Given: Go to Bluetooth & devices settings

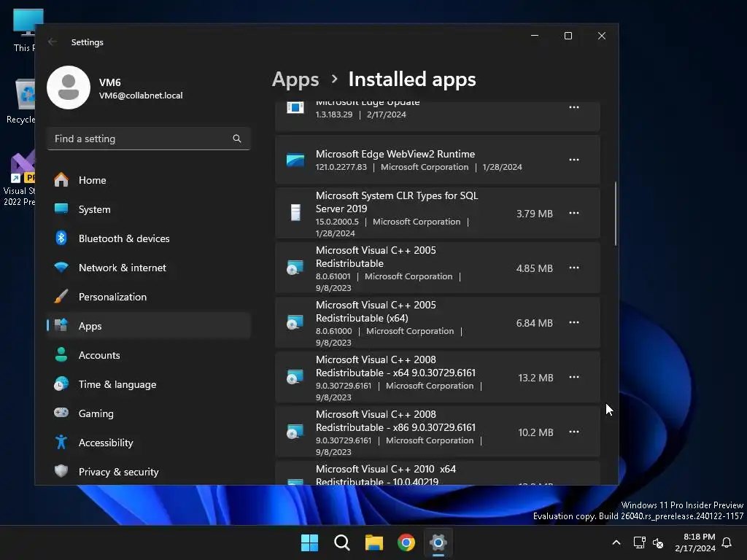Looking at the screenshot, I should tap(149, 238).
